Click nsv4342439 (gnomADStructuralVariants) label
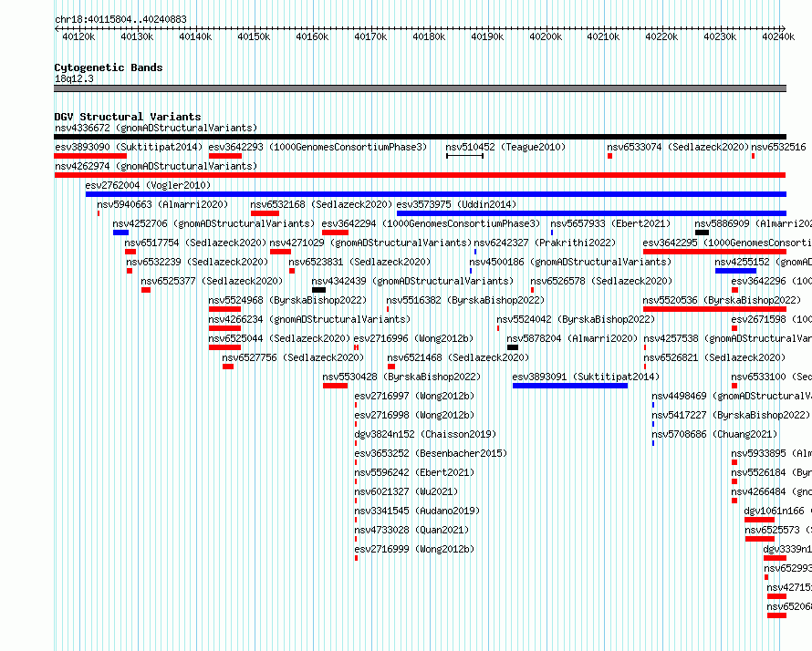This screenshot has height=651, width=812. pos(412,281)
